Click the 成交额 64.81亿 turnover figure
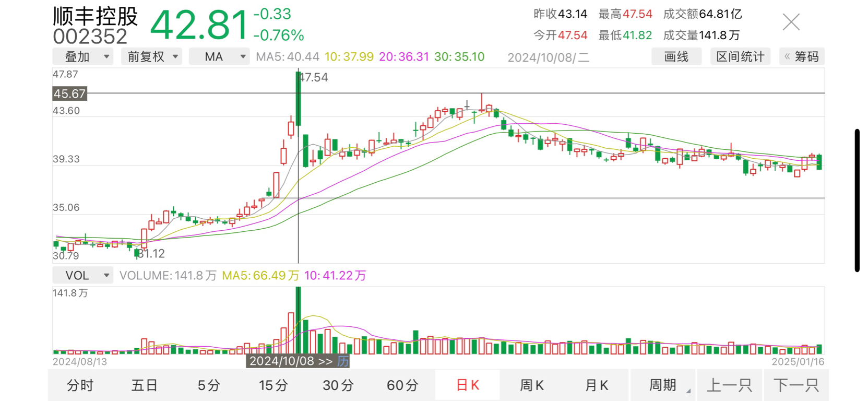868x401 pixels. 703,14
